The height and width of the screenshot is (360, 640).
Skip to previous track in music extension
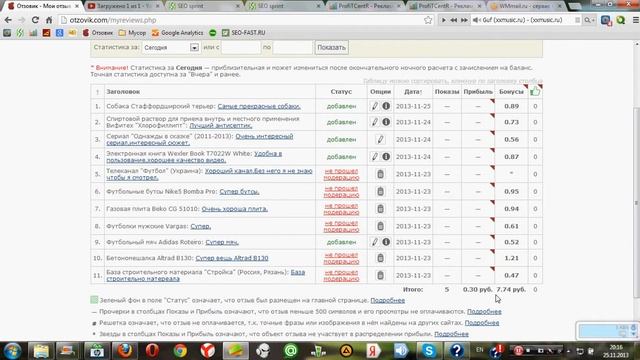pos(453,20)
